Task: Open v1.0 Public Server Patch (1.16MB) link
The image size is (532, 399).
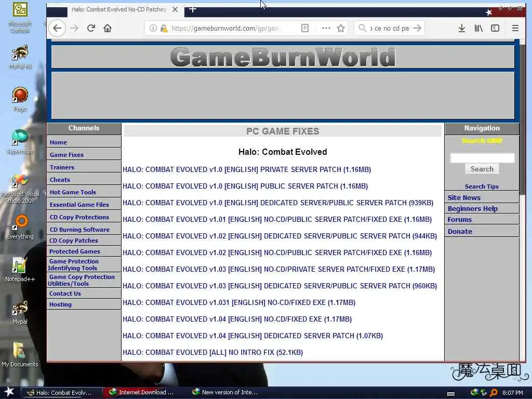Action: pyautogui.click(x=245, y=186)
